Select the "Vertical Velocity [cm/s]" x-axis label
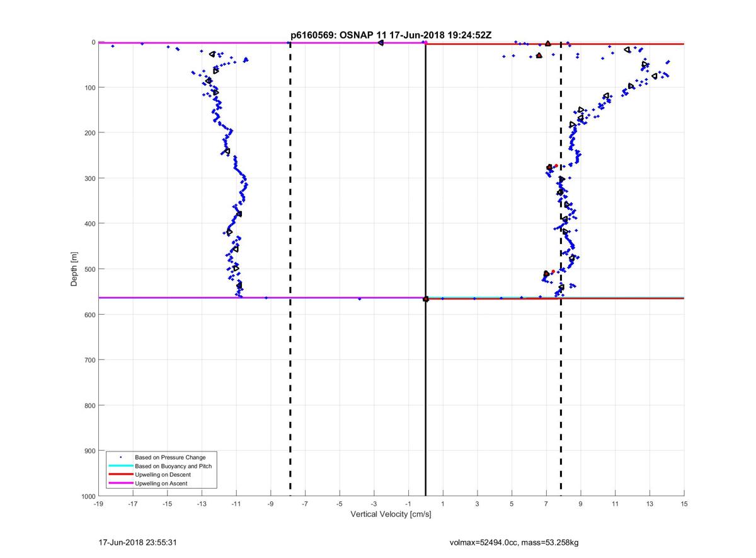 (x=391, y=514)
